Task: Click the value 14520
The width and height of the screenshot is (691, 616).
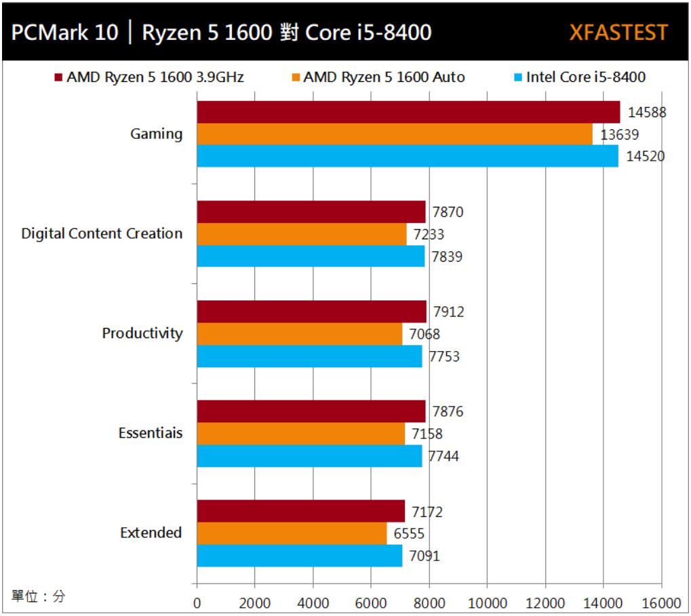Action: tap(645, 157)
